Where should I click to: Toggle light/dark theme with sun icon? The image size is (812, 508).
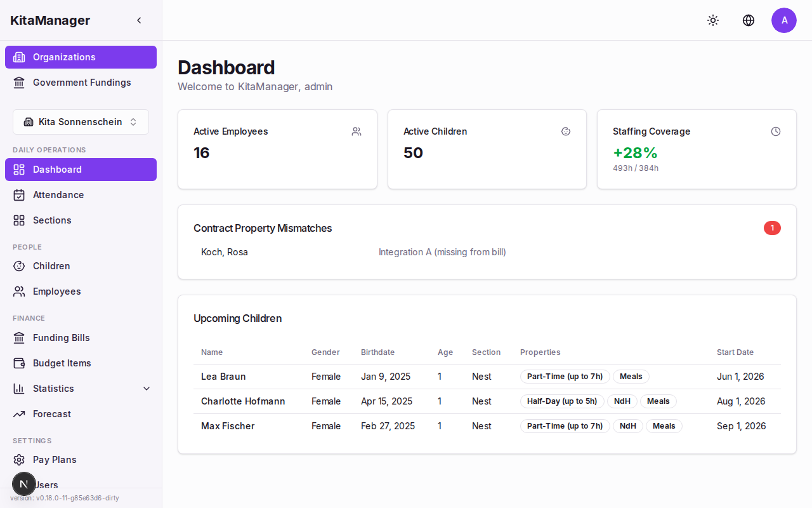713,20
